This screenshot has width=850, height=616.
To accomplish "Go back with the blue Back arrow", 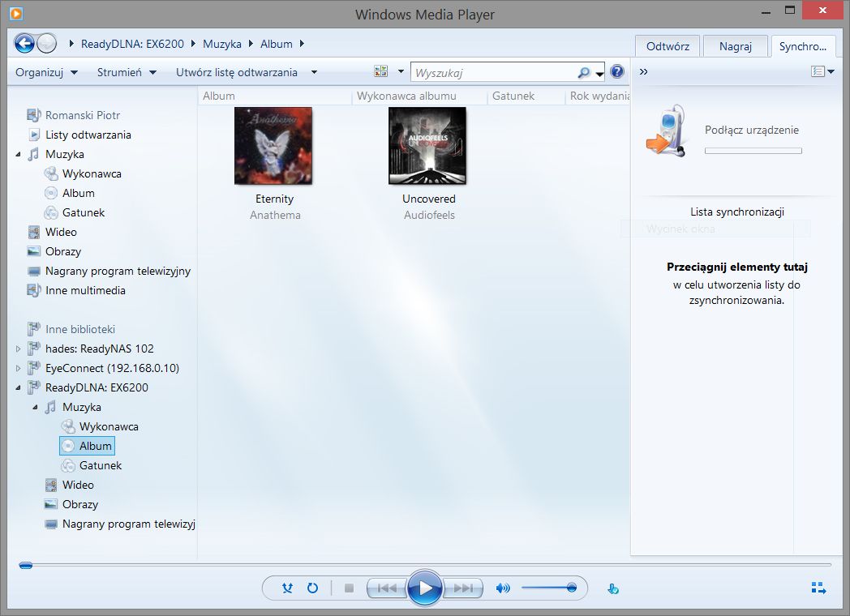I will click(24, 43).
